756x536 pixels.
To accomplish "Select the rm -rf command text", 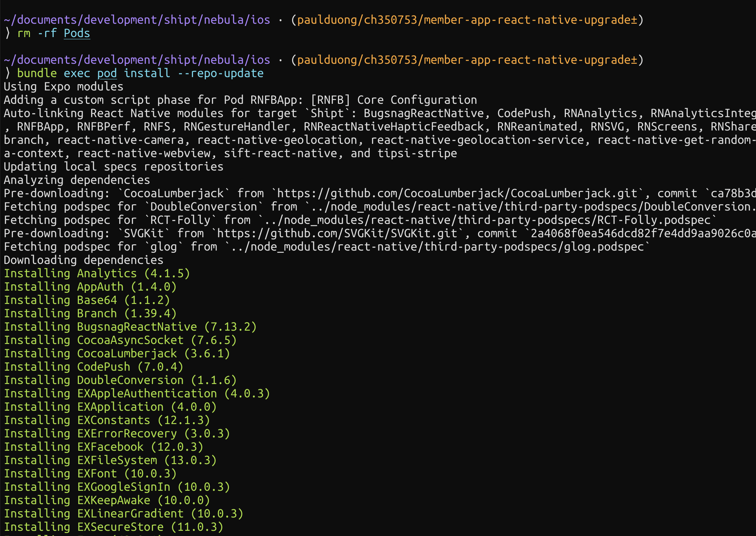I will [x=36, y=33].
